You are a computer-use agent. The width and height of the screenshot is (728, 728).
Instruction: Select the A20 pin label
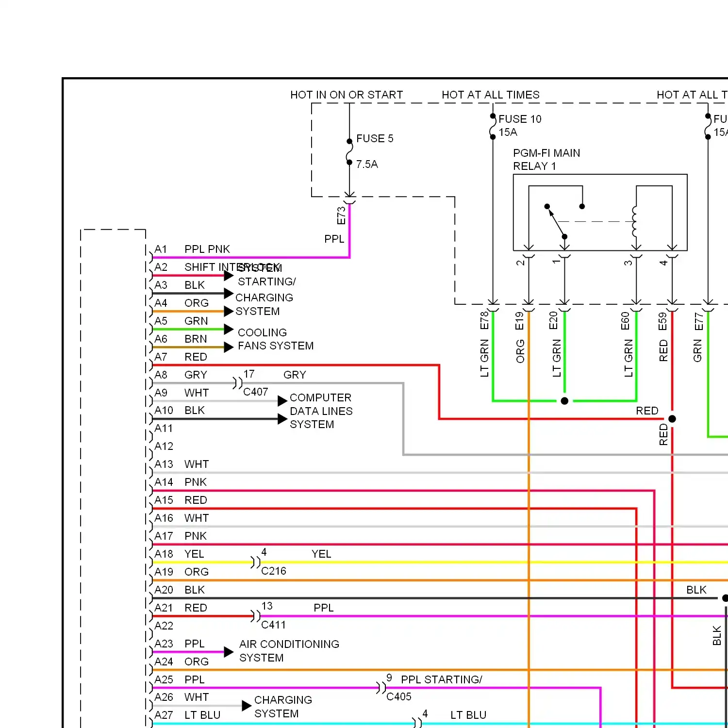pos(164,590)
